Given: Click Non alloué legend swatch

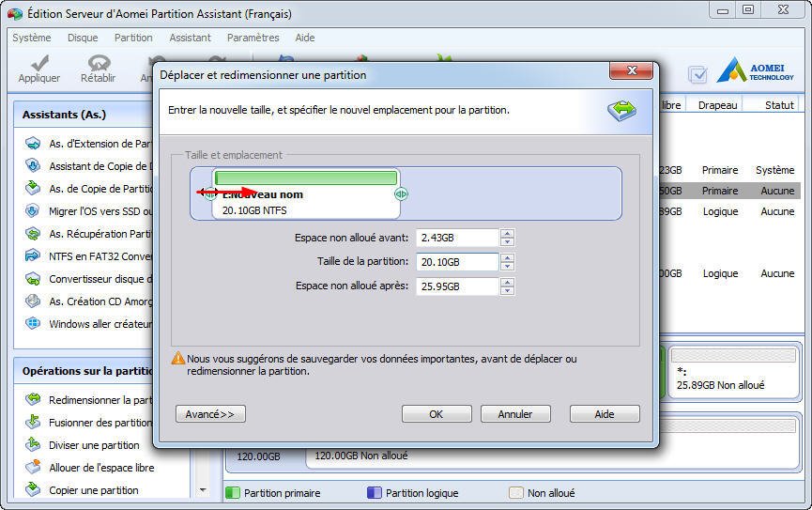Looking at the screenshot, I should (x=516, y=492).
